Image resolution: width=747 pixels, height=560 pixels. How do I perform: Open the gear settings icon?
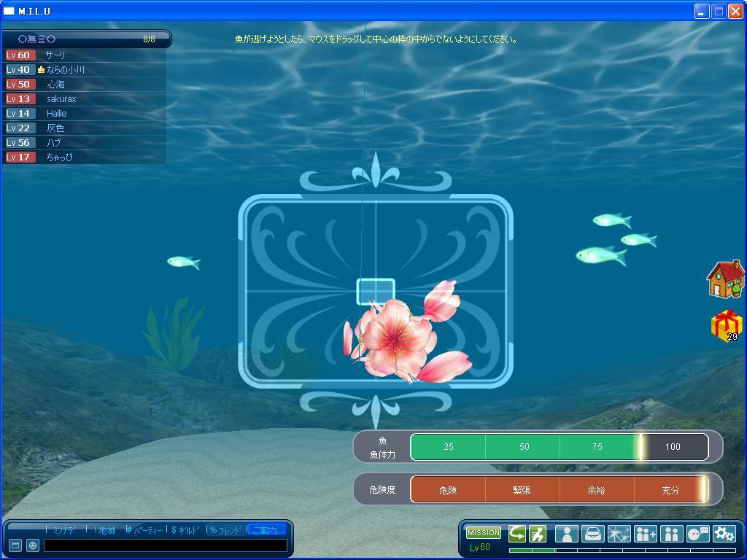(724, 534)
